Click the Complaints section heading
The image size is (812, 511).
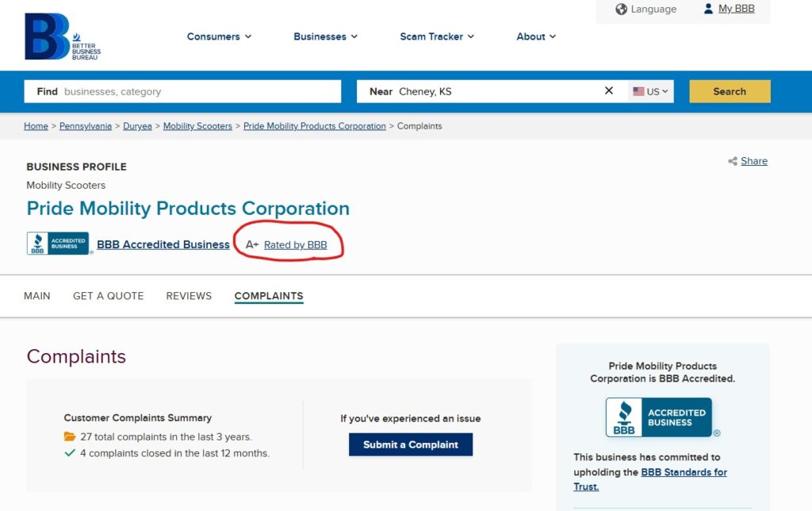tap(76, 356)
